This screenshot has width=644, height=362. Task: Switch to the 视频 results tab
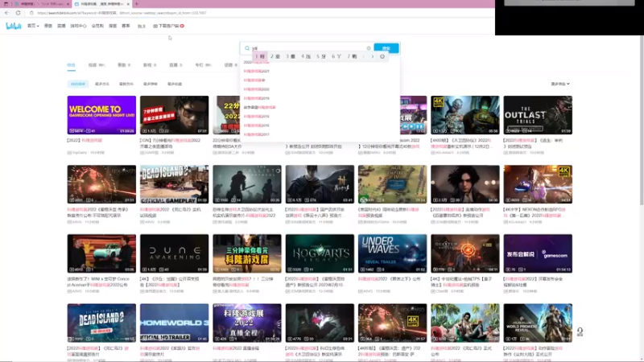click(x=97, y=65)
